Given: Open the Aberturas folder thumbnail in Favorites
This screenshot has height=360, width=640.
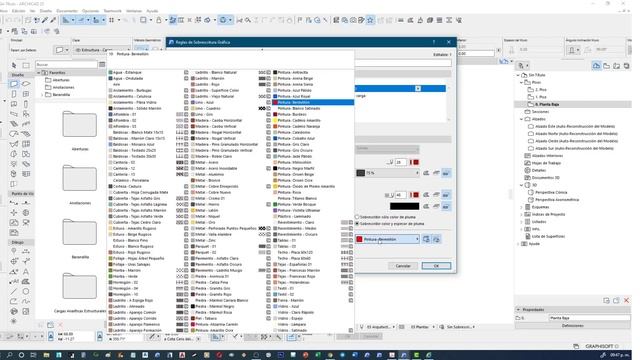Looking at the screenshot, I should tap(80, 124).
